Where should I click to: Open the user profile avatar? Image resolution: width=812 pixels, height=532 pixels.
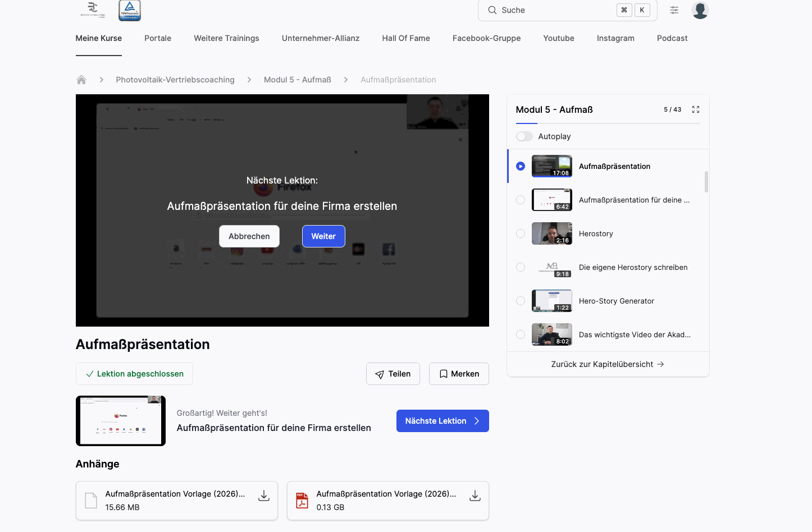[x=700, y=10]
